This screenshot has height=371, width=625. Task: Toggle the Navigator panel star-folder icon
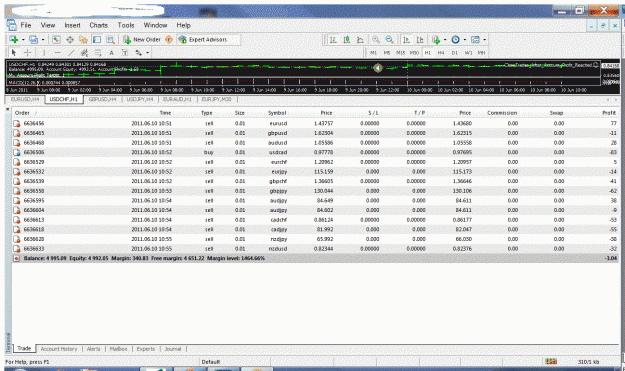[x=83, y=39]
